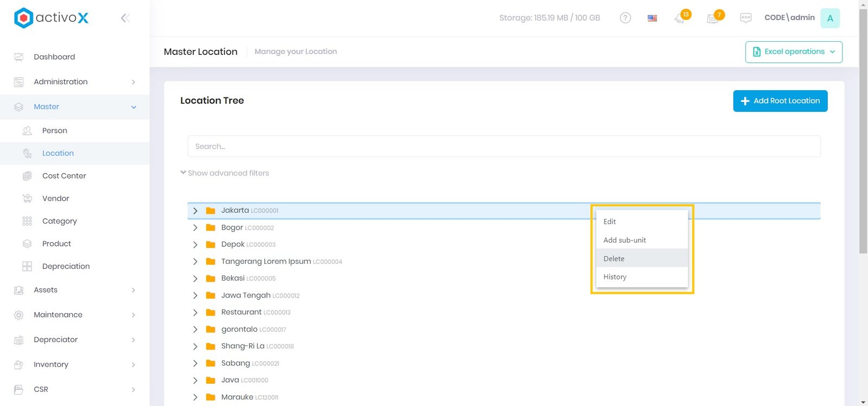Open the chat messages icon
The width and height of the screenshot is (868, 406).
[x=745, y=18]
